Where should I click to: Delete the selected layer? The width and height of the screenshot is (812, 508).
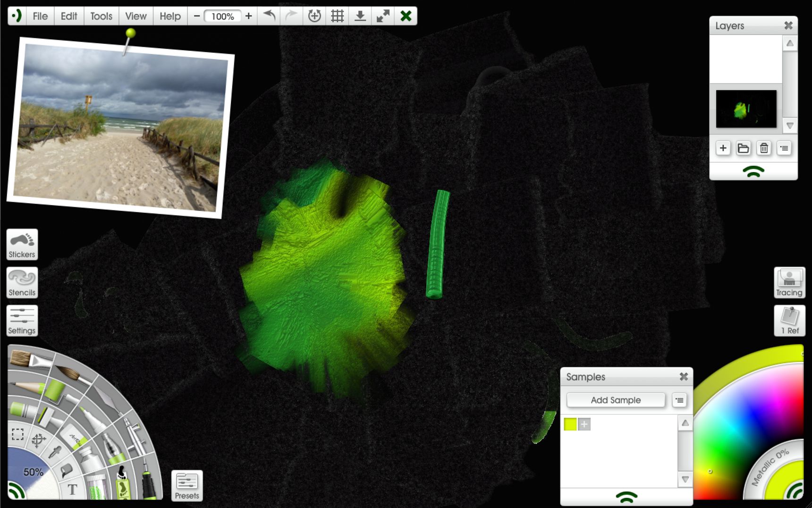(764, 148)
